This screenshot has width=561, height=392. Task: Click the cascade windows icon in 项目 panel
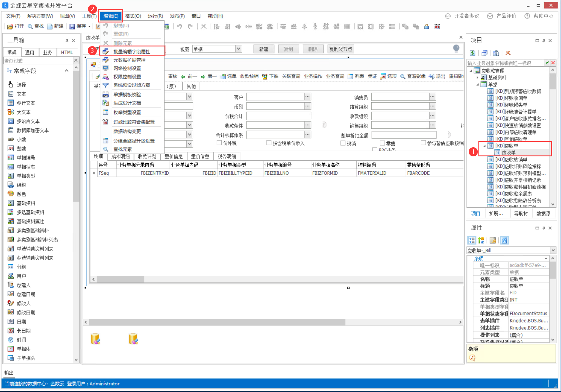[x=484, y=53]
